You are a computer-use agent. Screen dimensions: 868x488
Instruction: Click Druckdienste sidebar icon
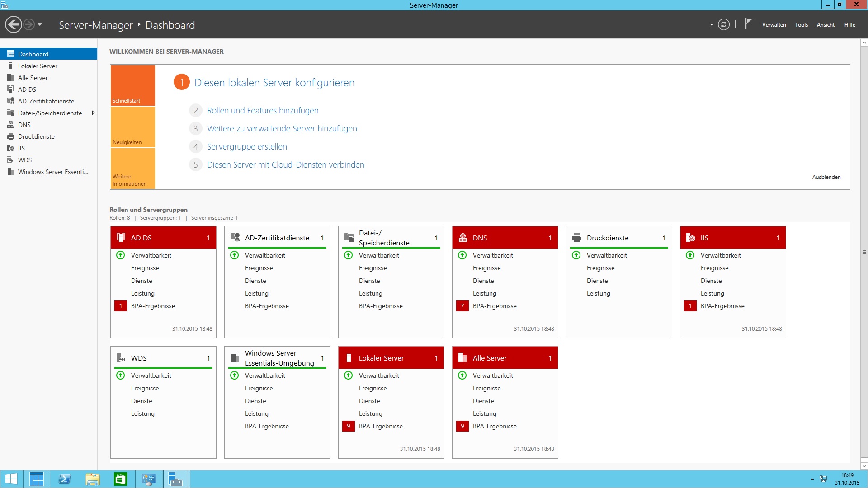click(11, 136)
